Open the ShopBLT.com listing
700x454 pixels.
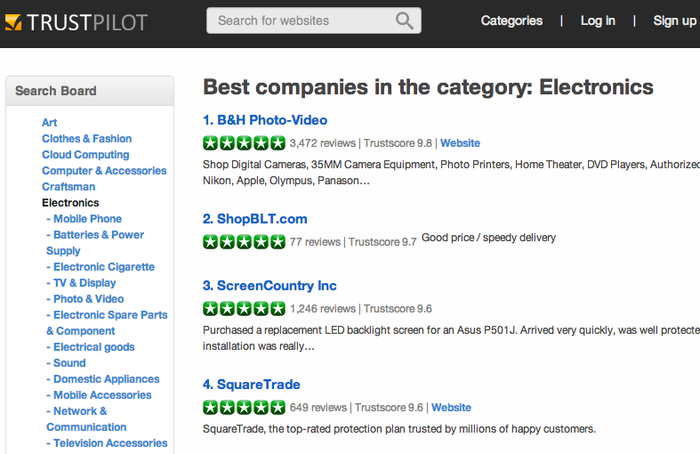click(x=255, y=219)
